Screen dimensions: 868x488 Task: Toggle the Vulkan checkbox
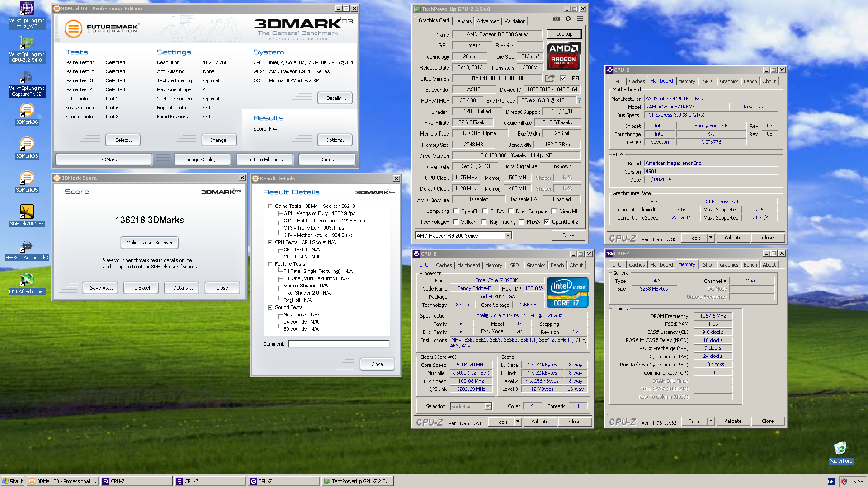point(456,221)
